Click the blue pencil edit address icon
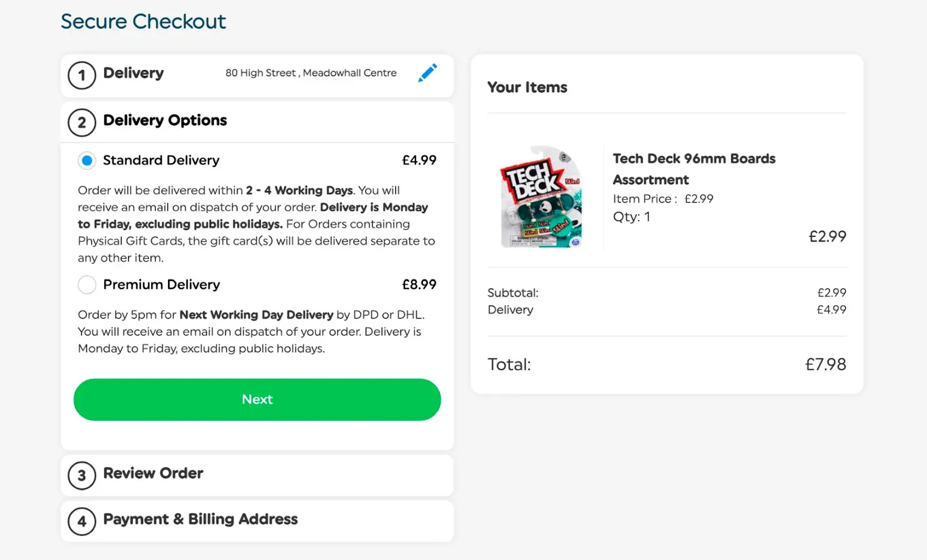 pyautogui.click(x=428, y=73)
